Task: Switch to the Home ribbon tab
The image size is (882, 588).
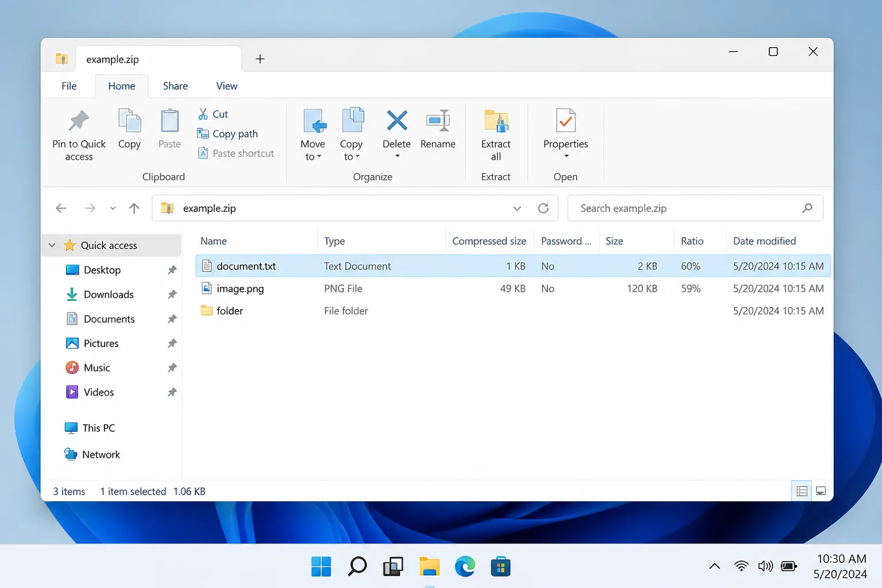Action: tap(122, 86)
